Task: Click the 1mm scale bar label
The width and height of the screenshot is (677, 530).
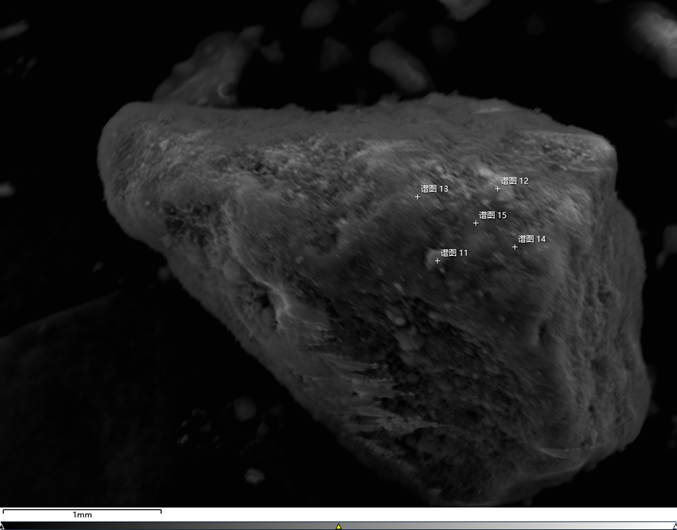Action: [x=82, y=515]
